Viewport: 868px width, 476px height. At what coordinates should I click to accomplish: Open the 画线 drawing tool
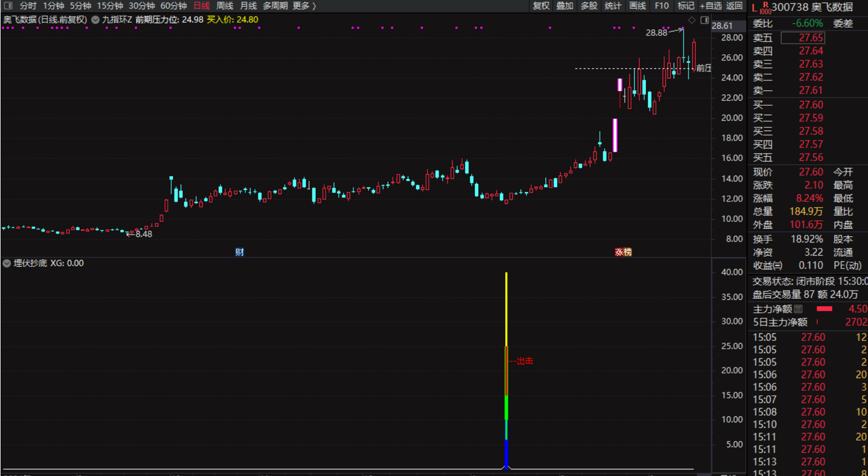point(638,6)
